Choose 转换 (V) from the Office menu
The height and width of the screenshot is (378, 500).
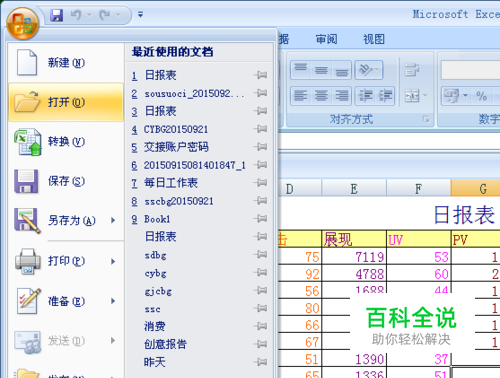pyautogui.click(x=66, y=142)
